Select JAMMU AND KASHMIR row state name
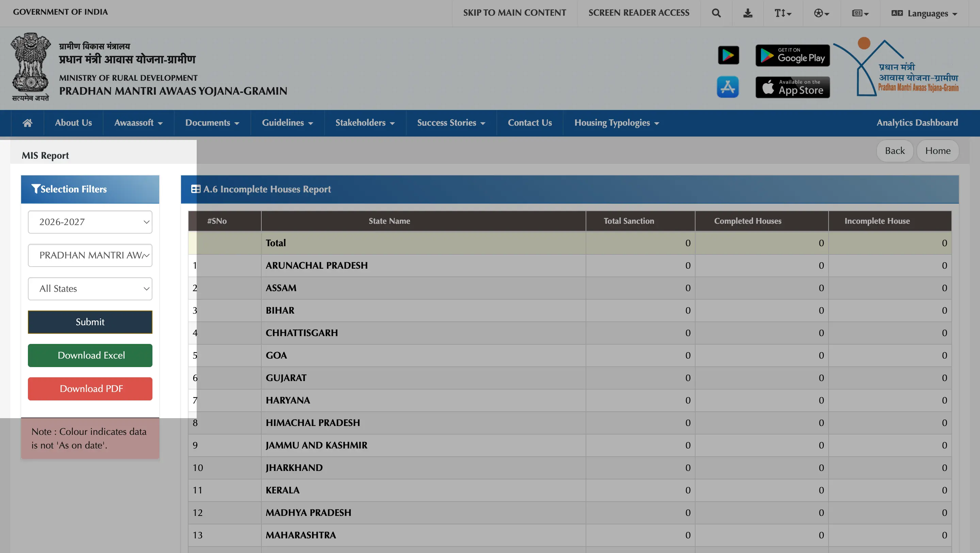Screen dimensions: 980x553 click(x=316, y=445)
